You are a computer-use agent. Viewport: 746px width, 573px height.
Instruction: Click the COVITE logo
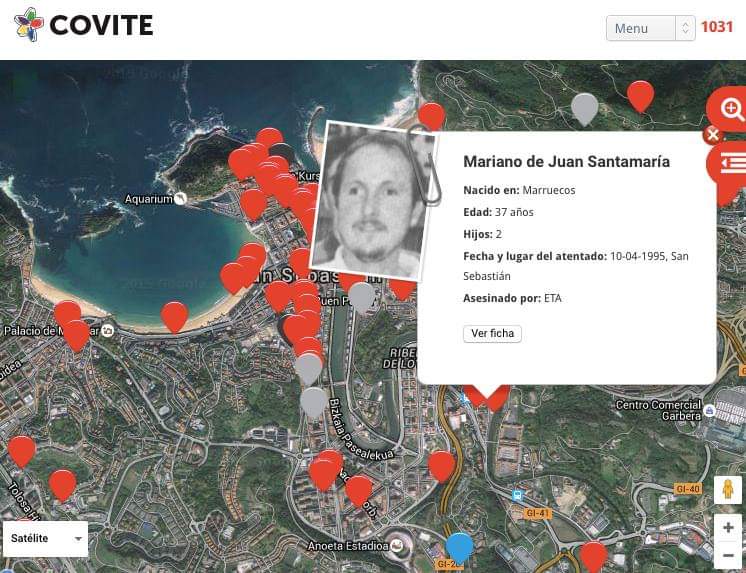coord(84,25)
